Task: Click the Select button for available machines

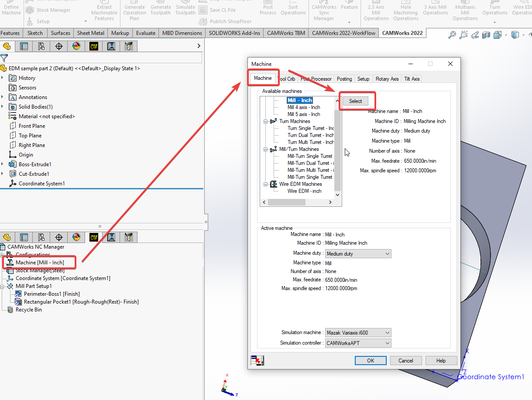Action: pos(355,101)
